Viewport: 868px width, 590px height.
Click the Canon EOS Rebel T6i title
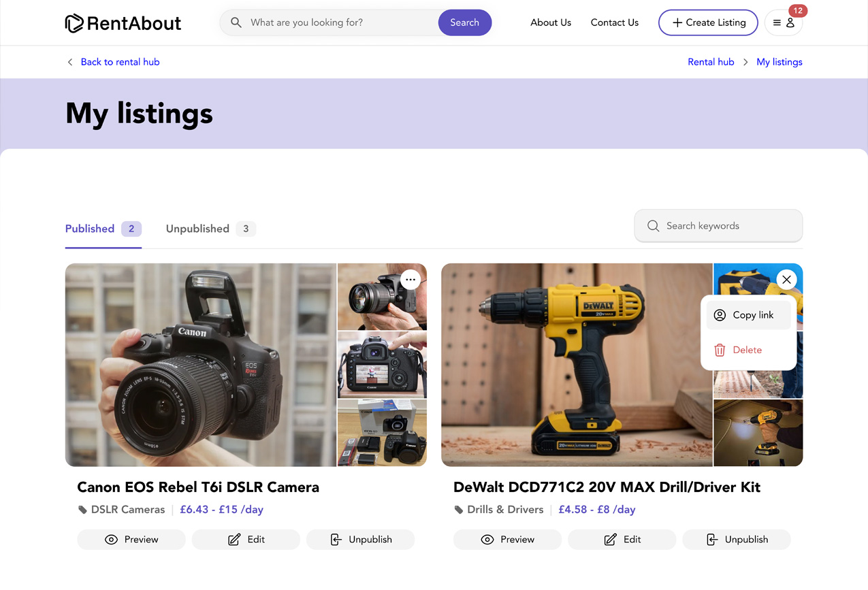pos(198,487)
